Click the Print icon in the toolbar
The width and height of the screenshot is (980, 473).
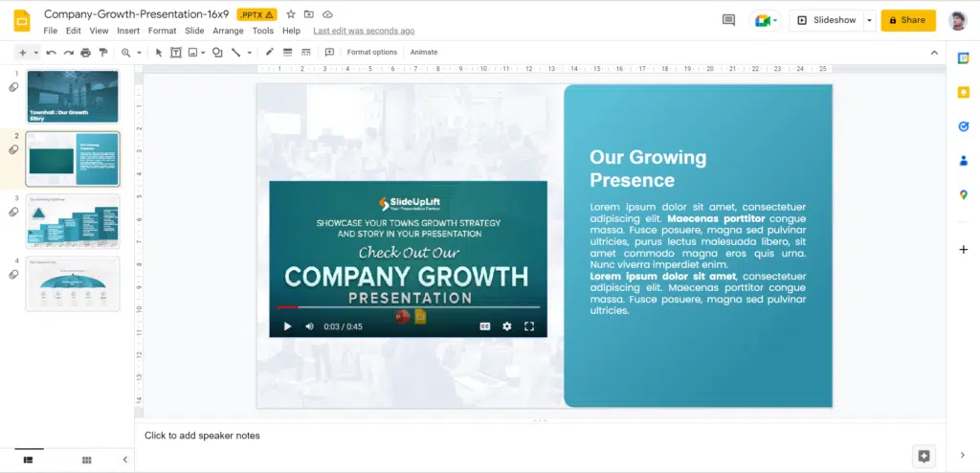86,53
